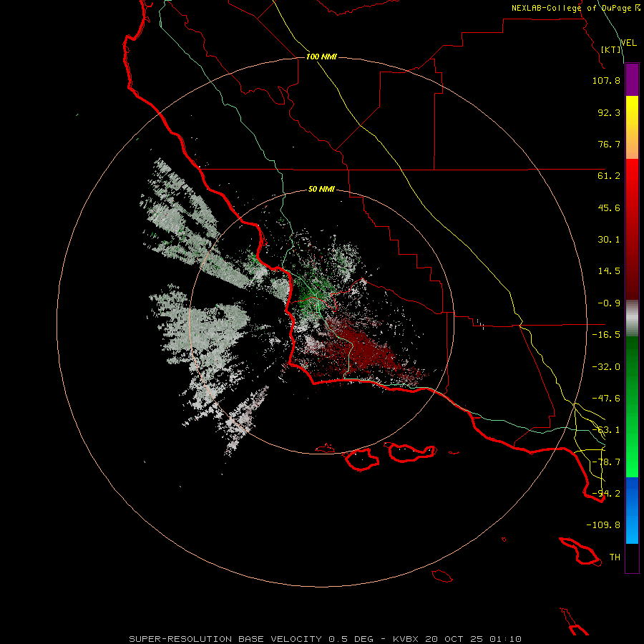The image size is (644, 644).
Task: Click the bright green color bar segment
Action: [x=632, y=406]
